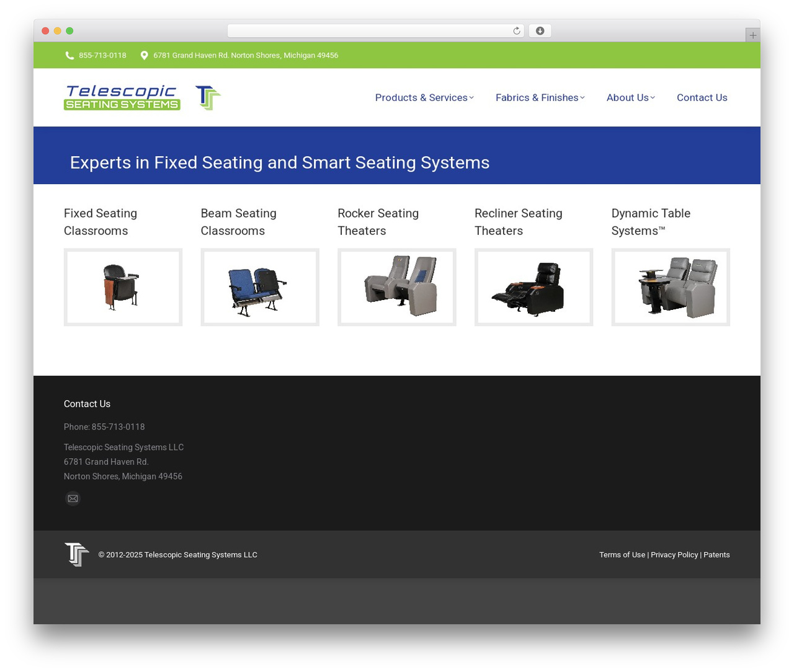Open Fixed Seating Classrooms heading link

(x=100, y=222)
